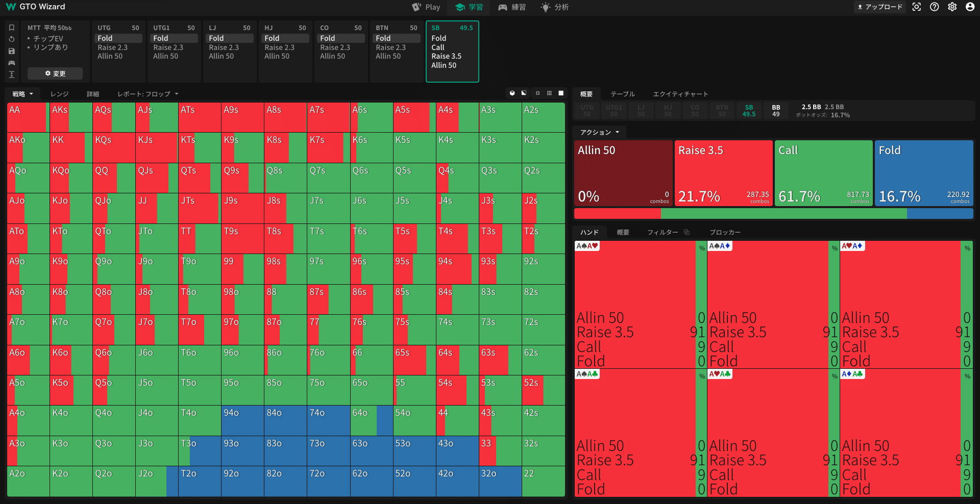980x504 pixels.
Task: Click the vertical expand height icon
Action: coord(12,74)
